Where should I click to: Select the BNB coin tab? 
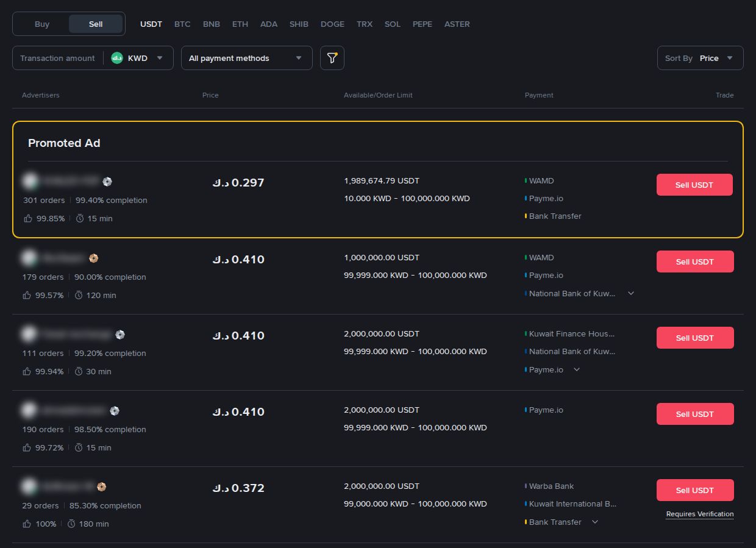(212, 24)
